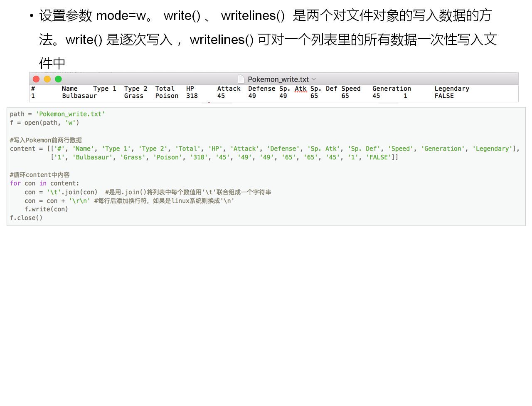Viewport: 532px width, 406px height.
Task: Click the 'Generation' header in the text file
Action: (x=392, y=89)
